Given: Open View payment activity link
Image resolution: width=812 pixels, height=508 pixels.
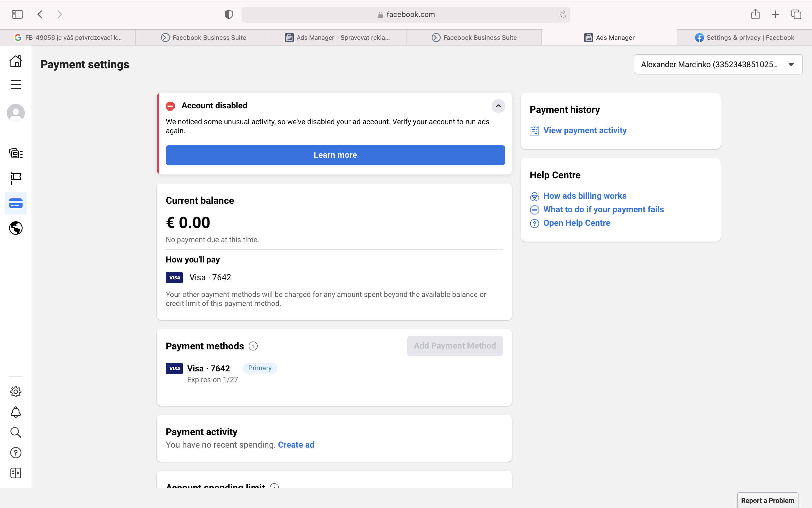Looking at the screenshot, I should (x=585, y=130).
